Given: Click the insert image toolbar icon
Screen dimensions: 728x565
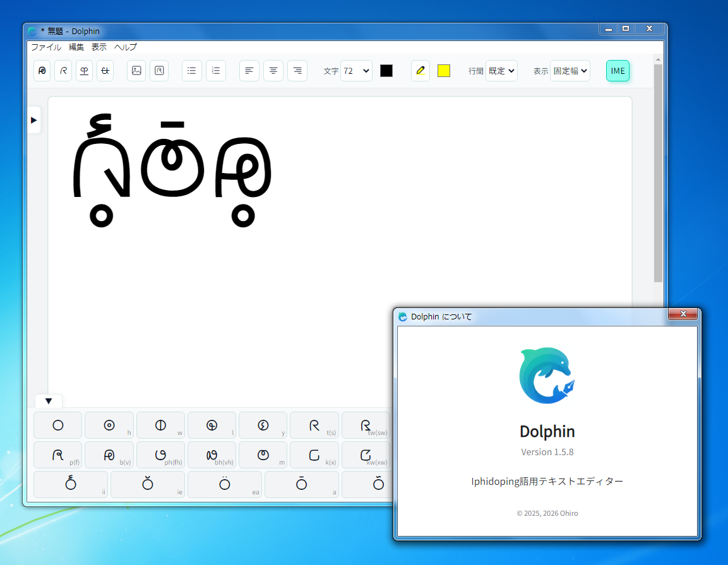Looking at the screenshot, I should click(136, 71).
